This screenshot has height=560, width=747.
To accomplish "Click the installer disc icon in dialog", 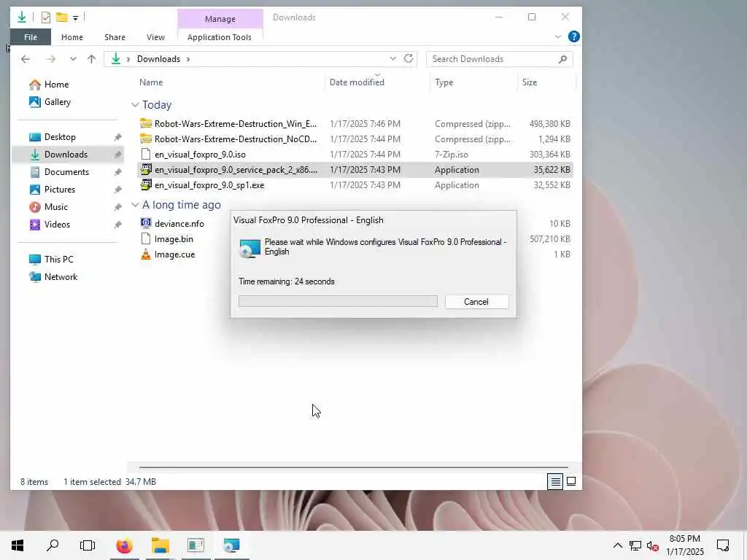I will (x=249, y=248).
